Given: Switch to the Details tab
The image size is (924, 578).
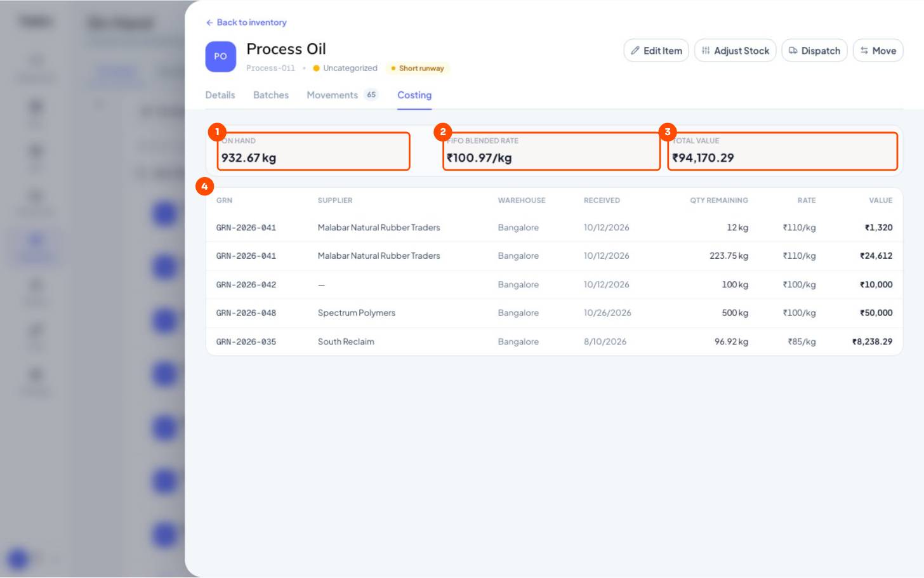Looking at the screenshot, I should pyautogui.click(x=220, y=95).
